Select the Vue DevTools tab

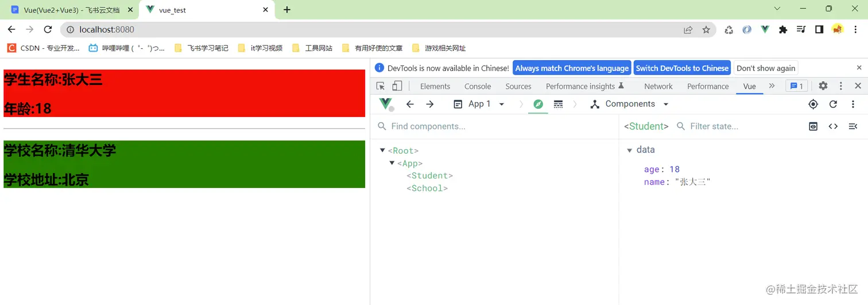click(x=749, y=86)
